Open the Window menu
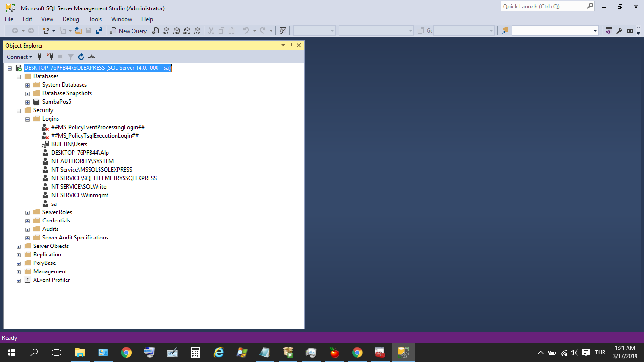This screenshot has height=362, width=644. (122, 19)
